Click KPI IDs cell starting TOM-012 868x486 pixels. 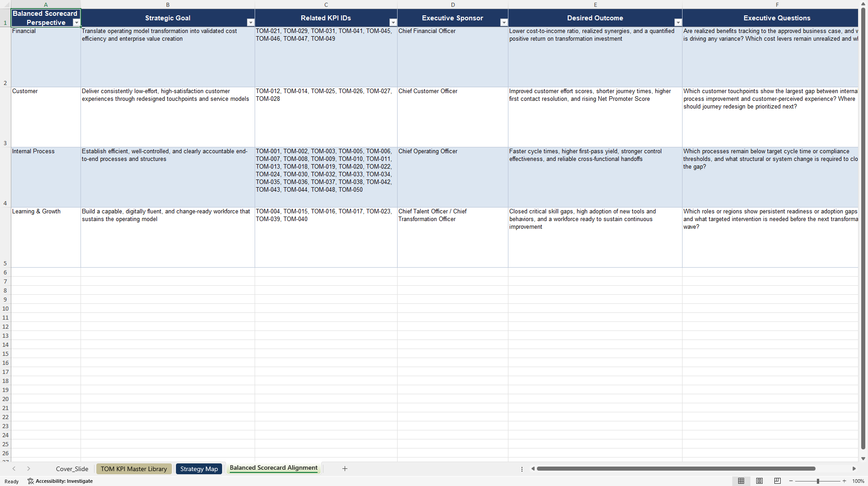click(x=326, y=117)
